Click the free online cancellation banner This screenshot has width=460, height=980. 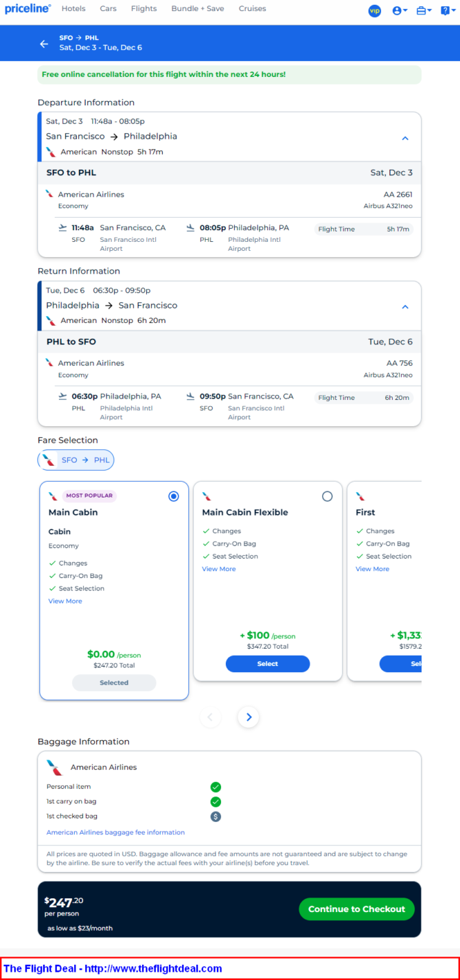point(229,74)
